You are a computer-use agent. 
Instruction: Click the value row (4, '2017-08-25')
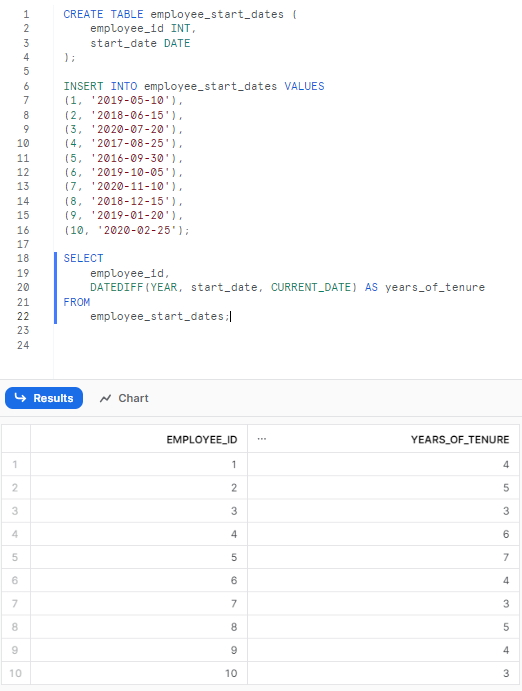click(x=123, y=143)
